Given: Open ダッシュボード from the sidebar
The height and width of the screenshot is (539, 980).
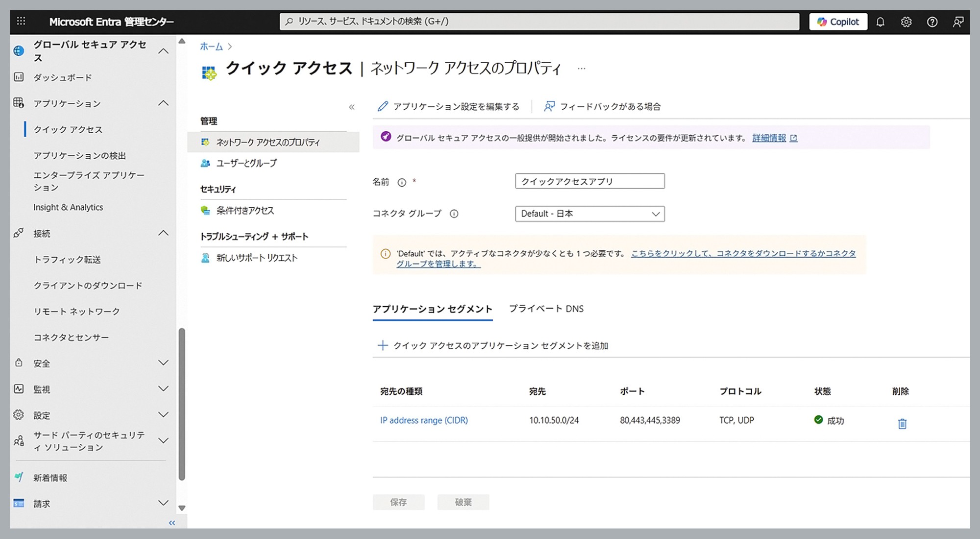Looking at the screenshot, I should tap(62, 77).
